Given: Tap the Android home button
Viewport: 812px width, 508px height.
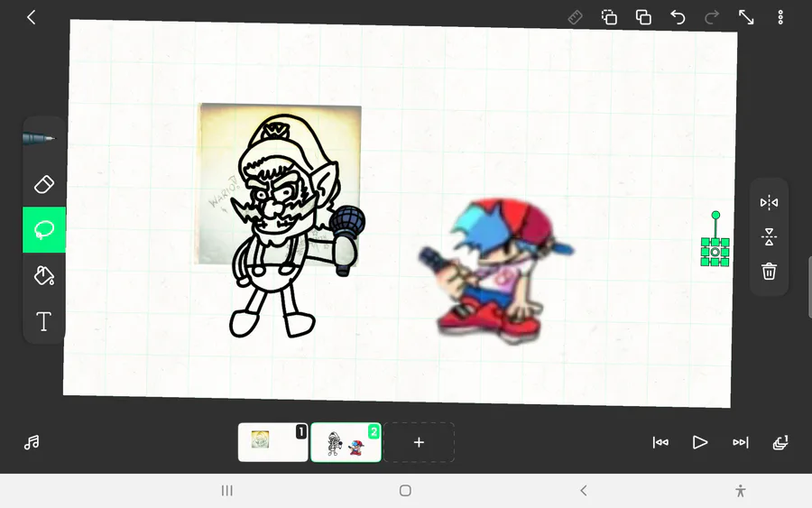Looking at the screenshot, I should pyautogui.click(x=405, y=490).
